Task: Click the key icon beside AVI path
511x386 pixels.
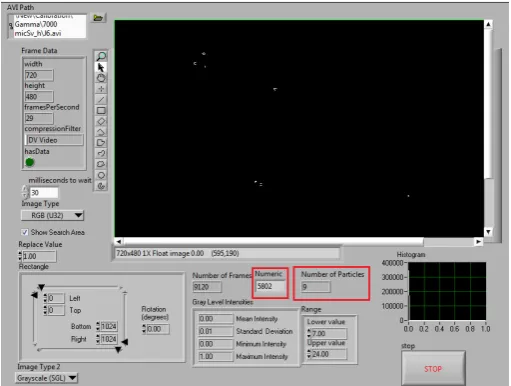Action: [x=11, y=25]
